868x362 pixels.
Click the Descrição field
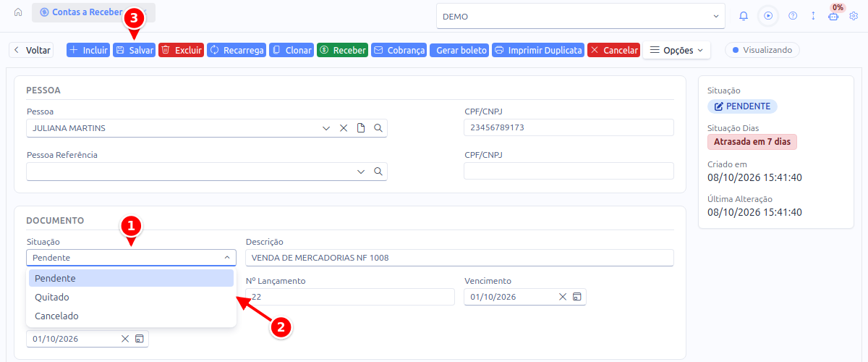point(459,258)
